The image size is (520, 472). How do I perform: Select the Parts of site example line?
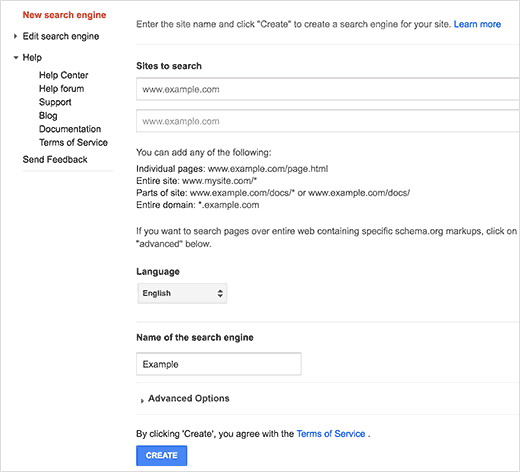273,193
